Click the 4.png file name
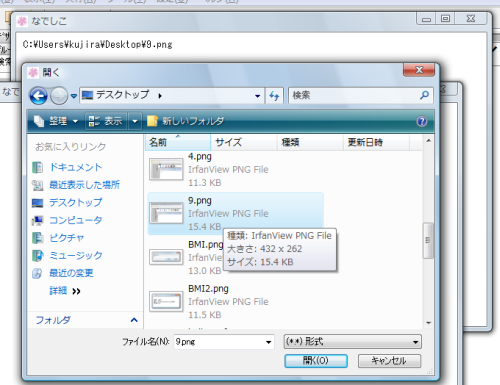 point(200,156)
